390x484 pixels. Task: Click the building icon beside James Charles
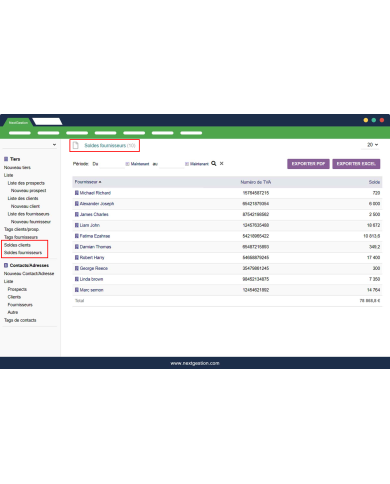click(76, 214)
